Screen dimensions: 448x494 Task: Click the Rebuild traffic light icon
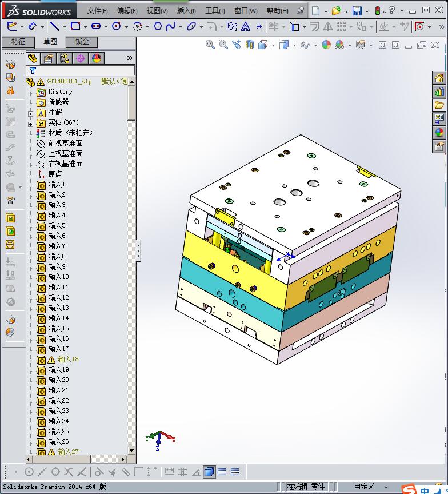378,11
